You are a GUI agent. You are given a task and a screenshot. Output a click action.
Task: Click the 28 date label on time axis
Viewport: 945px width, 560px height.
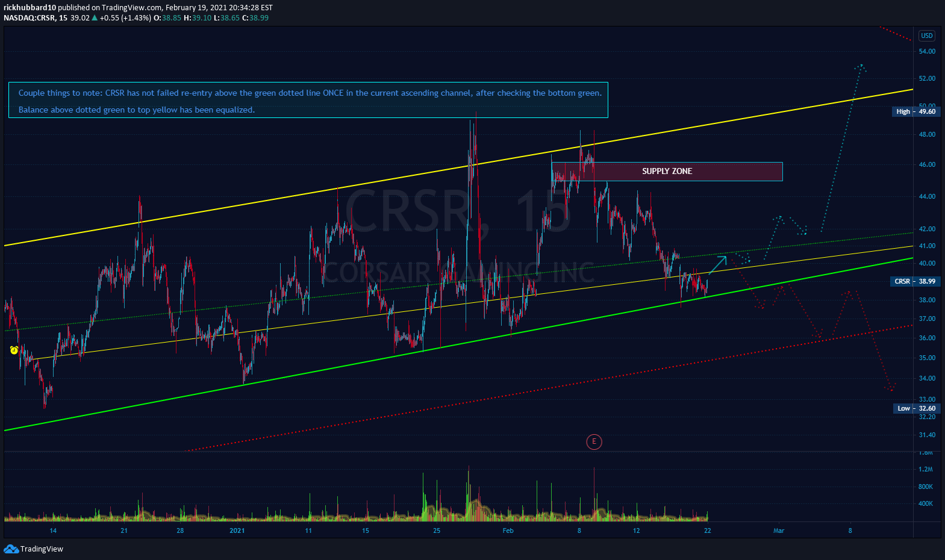point(180,530)
